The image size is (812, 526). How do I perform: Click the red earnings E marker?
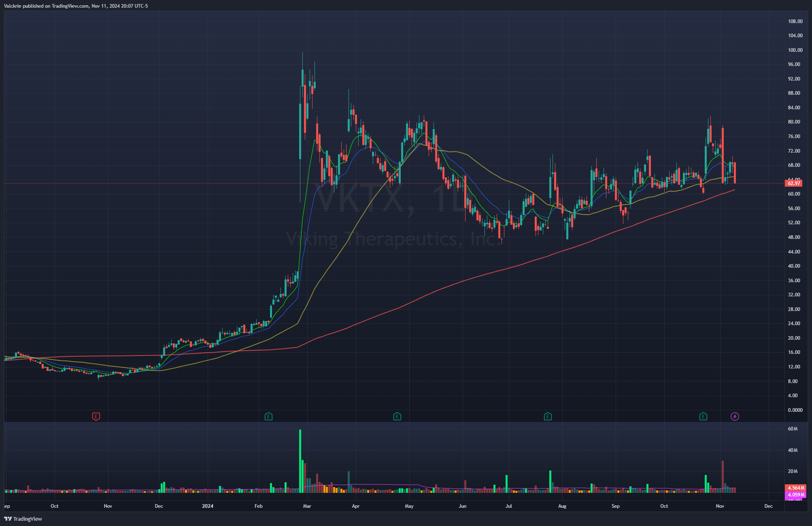[x=96, y=416]
